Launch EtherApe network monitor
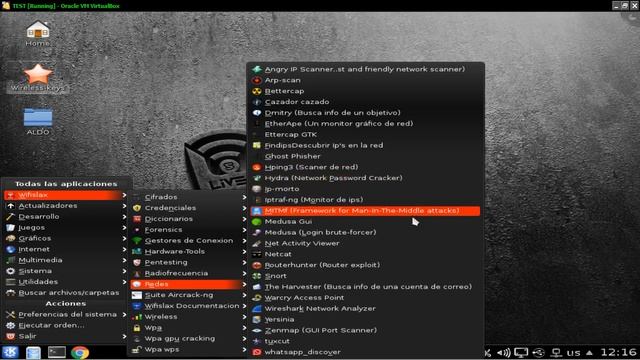This screenshot has width=640, height=360. [365, 124]
